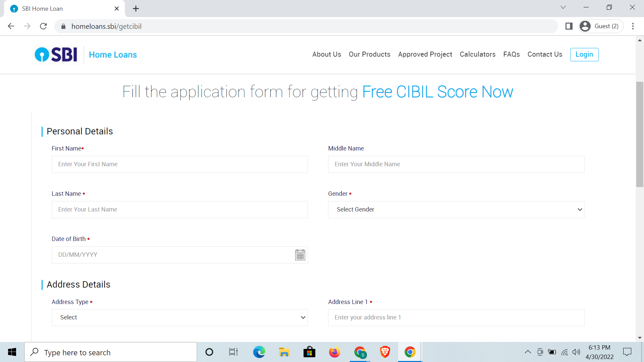The height and width of the screenshot is (362, 644).
Task: Open the tab search dropdown arrow
Action: coord(563,7)
